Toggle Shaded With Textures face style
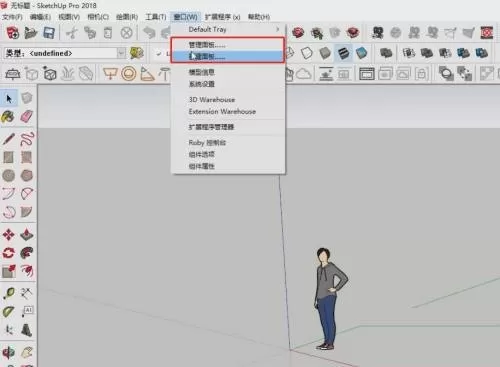The image size is (500, 367). point(343,53)
